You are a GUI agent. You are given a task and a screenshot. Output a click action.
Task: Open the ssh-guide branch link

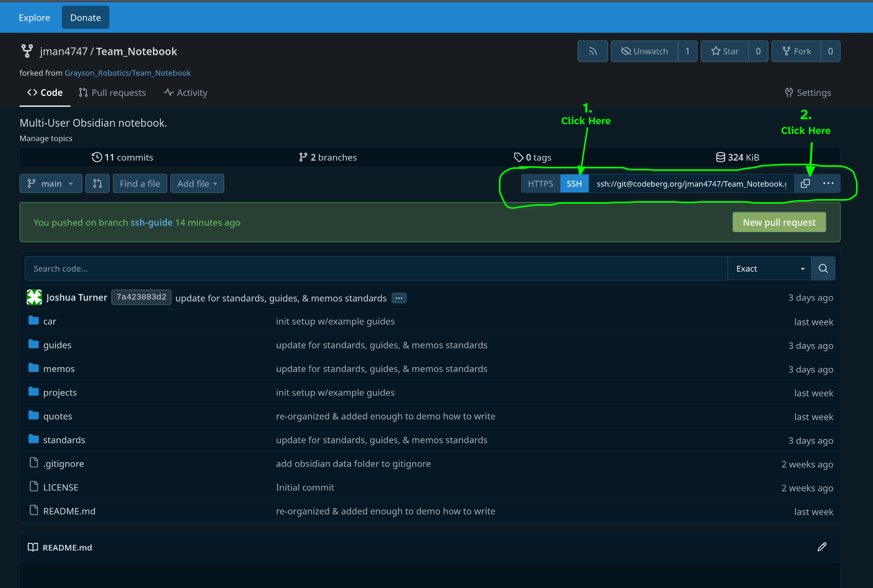pos(151,222)
